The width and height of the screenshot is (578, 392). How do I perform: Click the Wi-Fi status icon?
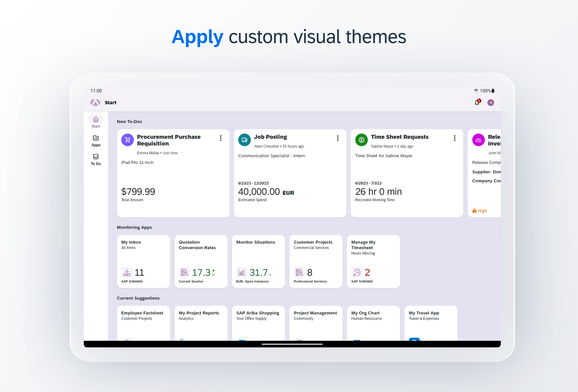coord(476,91)
